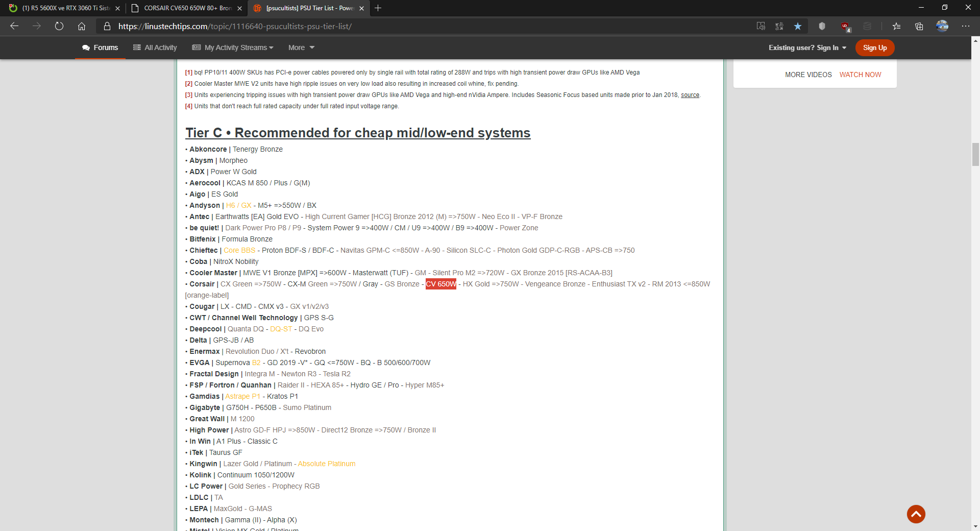Click the 'FSP / Fortron / Quanhan' brand text

[x=231, y=385]
